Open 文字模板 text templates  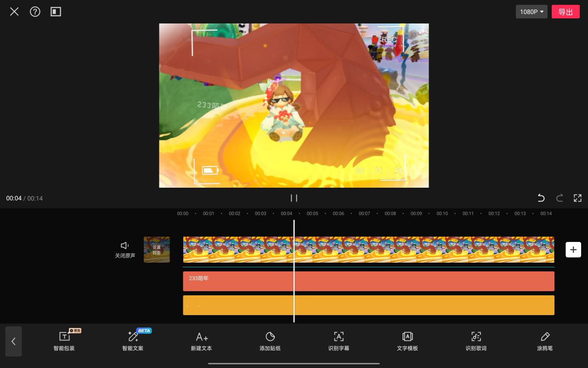point(407,341)
